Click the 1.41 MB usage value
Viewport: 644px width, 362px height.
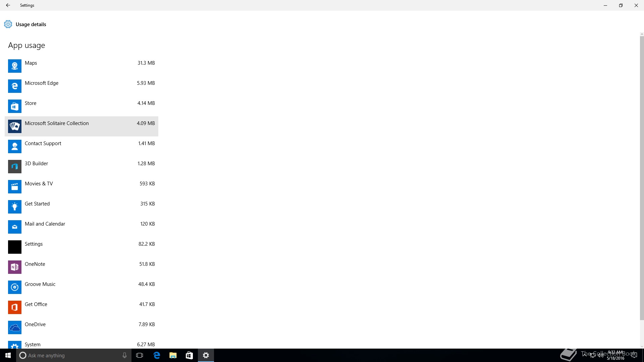pos(147,143)
